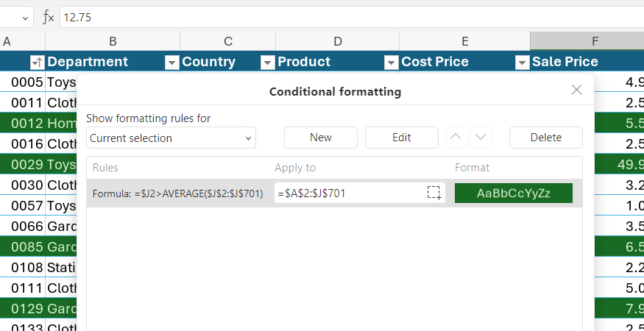Open the Cost Price filter dropdown
644x331 pixels.
pyautogui.click(x=522, y=63)
